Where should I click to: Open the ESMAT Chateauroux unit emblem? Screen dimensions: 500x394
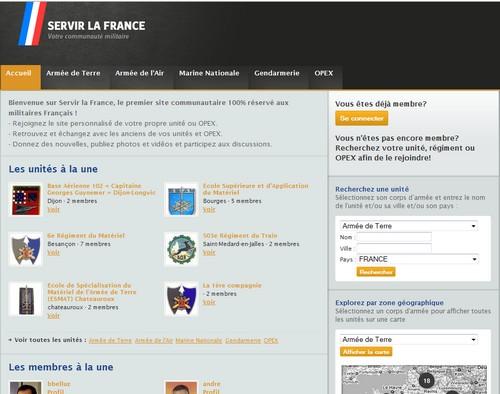pyautogui.click(x=26, y=299)
